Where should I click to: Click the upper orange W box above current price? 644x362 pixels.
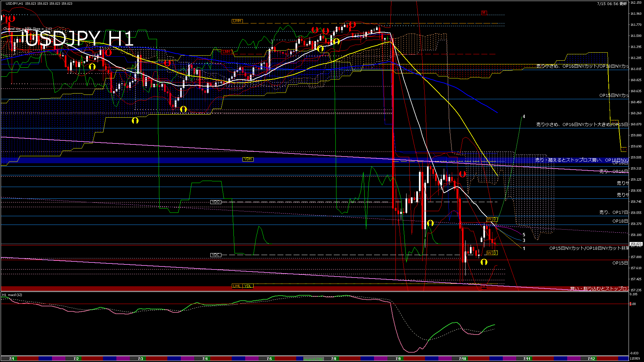[489, 219]
